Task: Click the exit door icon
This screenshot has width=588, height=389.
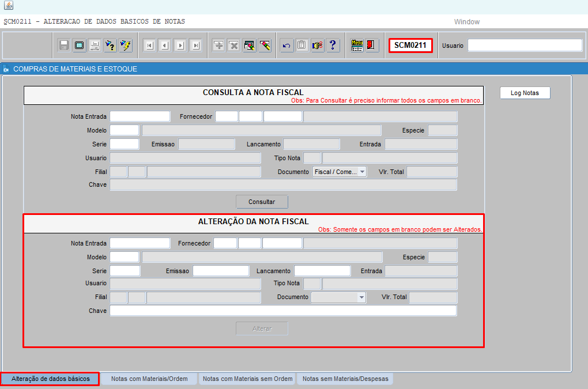Action: (x=372, y=46)
